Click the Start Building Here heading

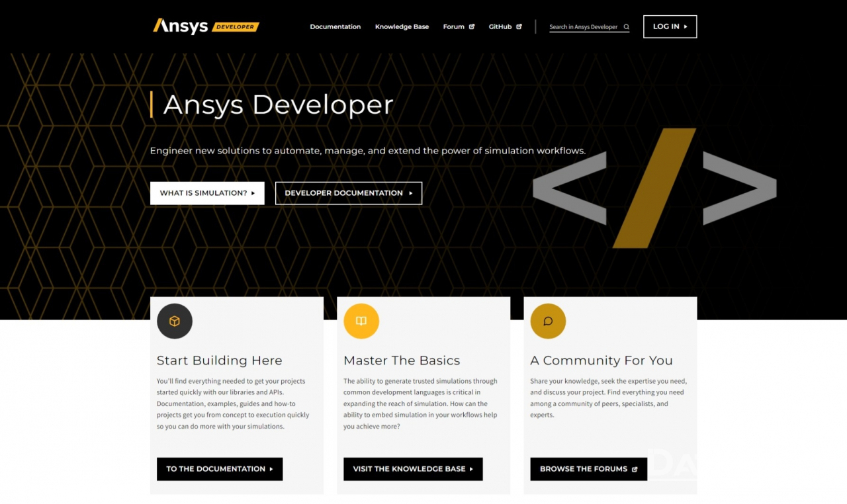tap(219, 360)
